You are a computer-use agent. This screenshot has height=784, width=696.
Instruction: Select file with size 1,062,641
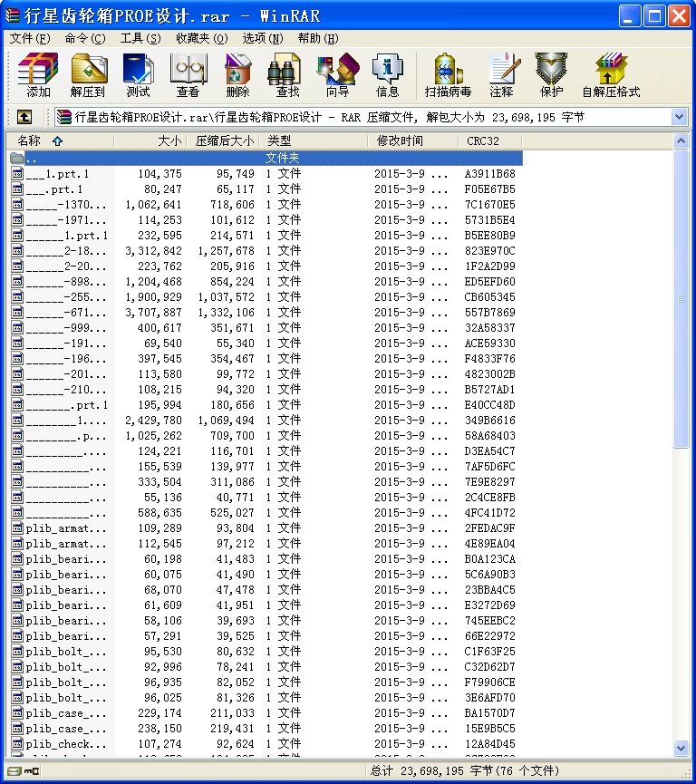point(266,205)
